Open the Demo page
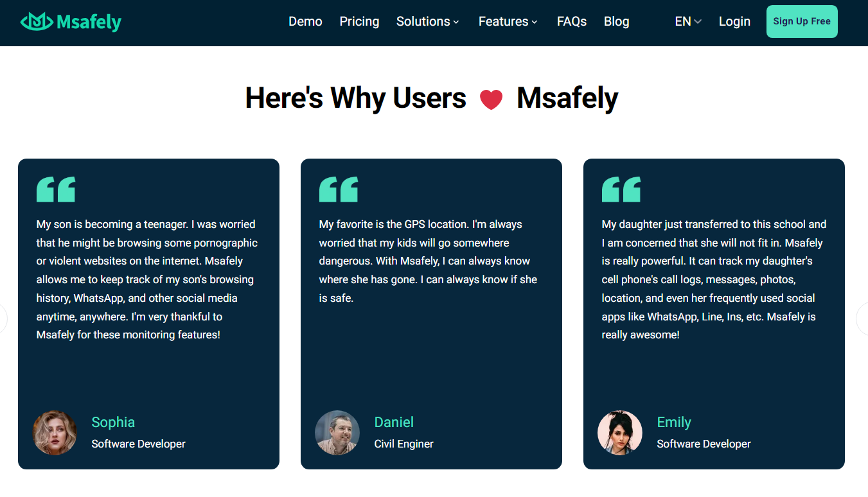 [x=305, y=21]
